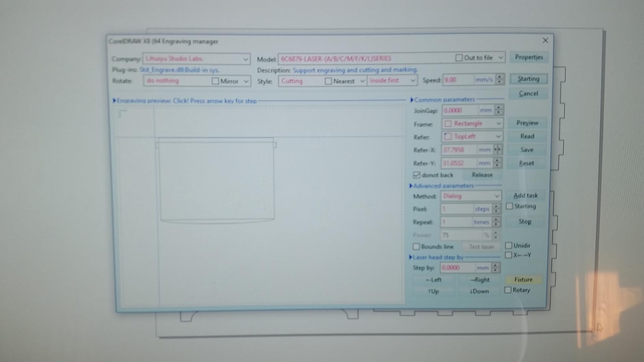
Task: Adjust the Refer-Y spinner
Action: tap(497, 163)
